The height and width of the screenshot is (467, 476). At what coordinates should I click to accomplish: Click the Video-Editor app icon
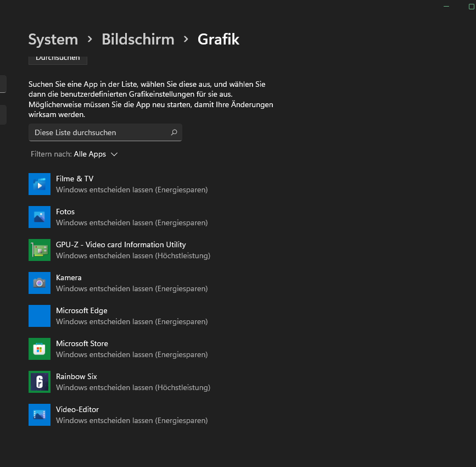(40, 415)
